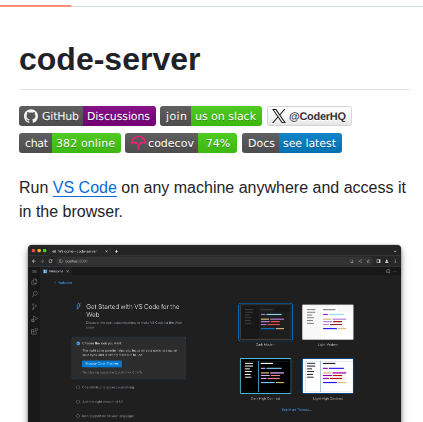Select the Dark High Contrast theme preview
This screenshot has height=422, width=423.
coord(266,376)
